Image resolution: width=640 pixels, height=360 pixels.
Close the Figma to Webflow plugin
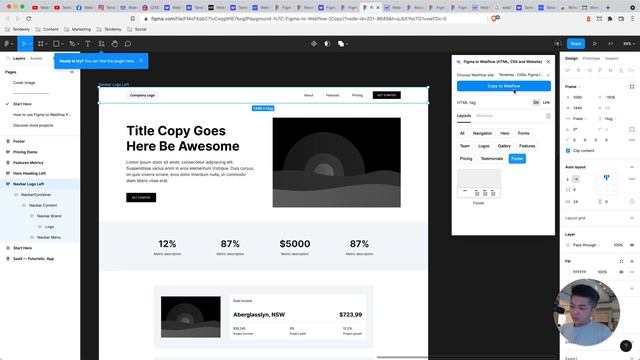[548, 62]
